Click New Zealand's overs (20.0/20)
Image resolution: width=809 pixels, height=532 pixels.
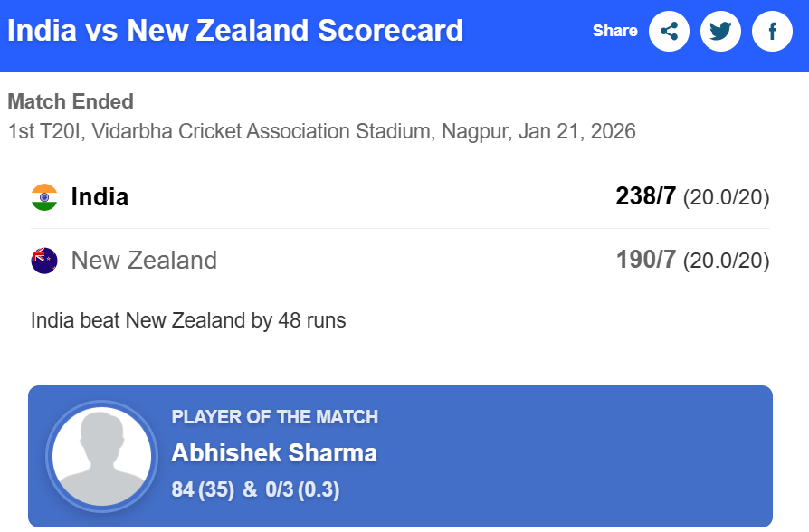click(x=726, y=261)
